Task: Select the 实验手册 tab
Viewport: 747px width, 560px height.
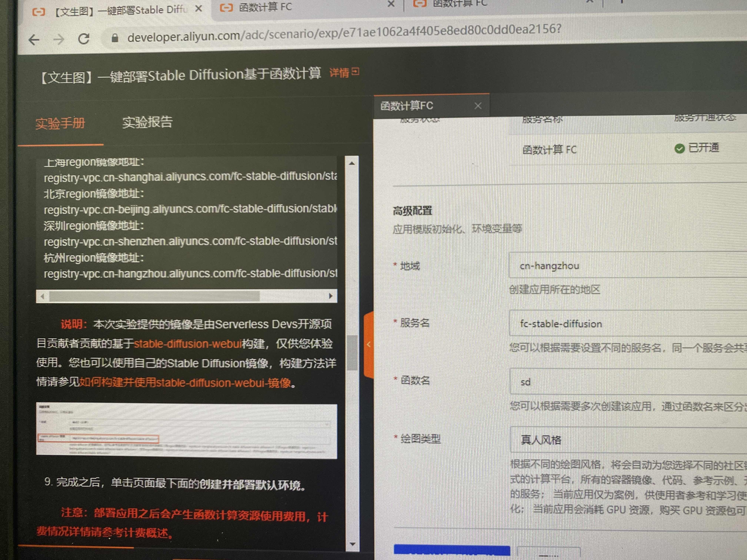Action: pos(60,124)
